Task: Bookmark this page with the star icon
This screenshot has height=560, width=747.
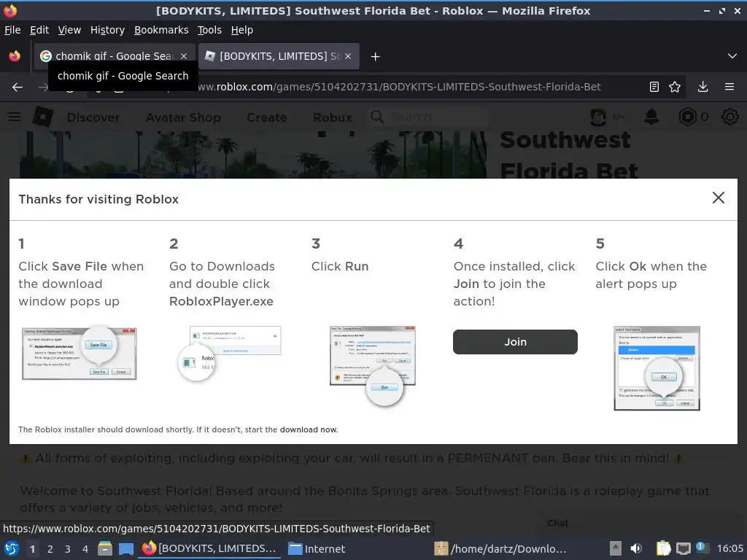Action: pyautogui.click(x=675, y=87)
